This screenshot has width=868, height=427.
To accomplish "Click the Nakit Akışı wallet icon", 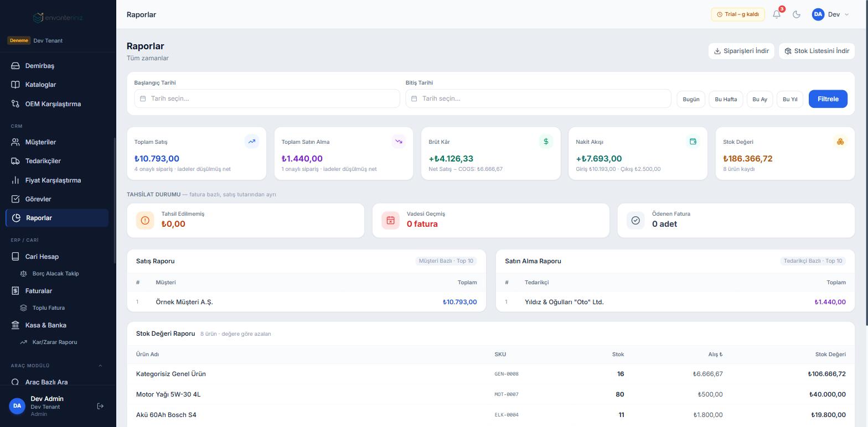I will [693, 142].
